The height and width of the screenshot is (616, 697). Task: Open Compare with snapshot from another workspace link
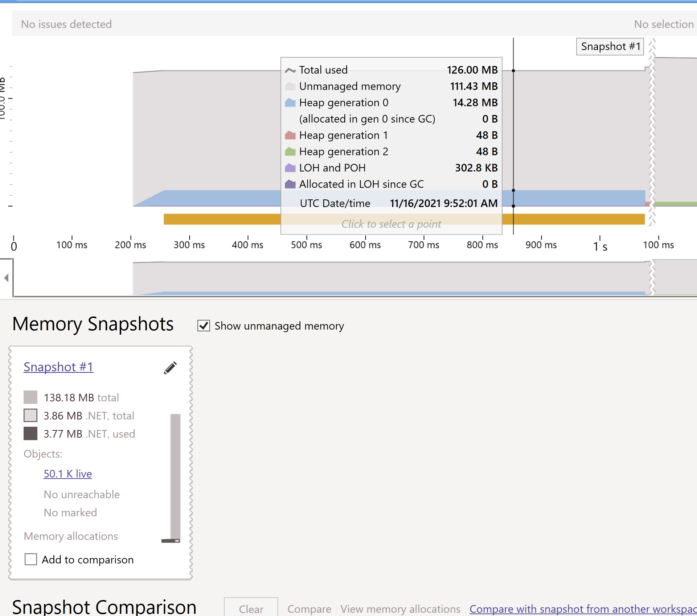(581, 609)
